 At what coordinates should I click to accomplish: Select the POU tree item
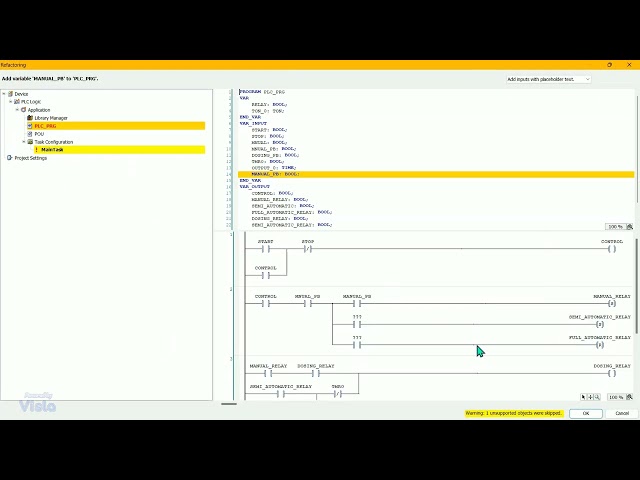click(x=39, y=134)
